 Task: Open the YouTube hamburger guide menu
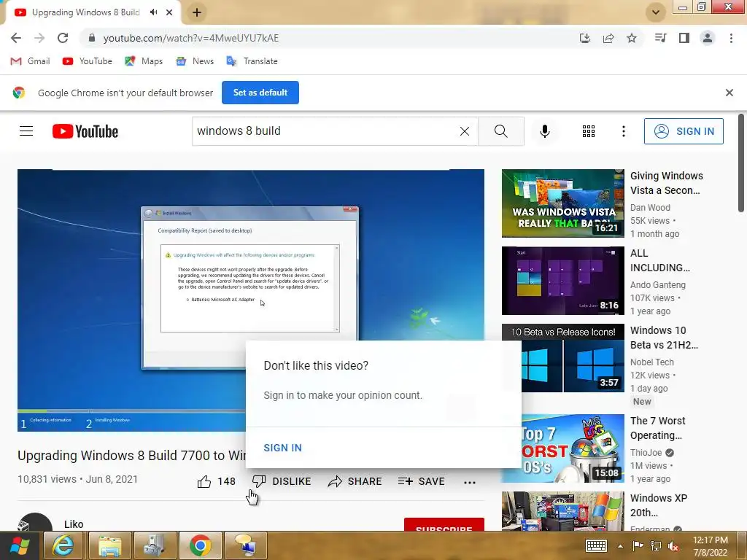pos(26,131)
